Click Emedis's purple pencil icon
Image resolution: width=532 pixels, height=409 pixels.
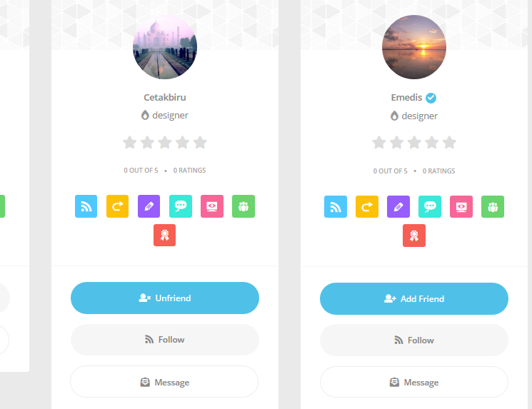coord(398,206)
